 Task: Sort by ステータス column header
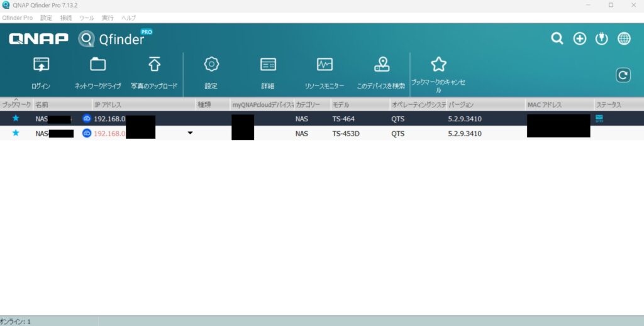(x=619, y=104)
